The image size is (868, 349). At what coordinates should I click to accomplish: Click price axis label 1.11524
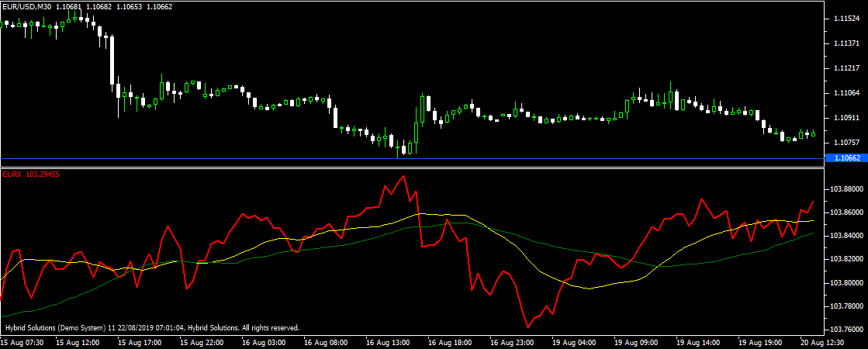(x=846, y=19)
